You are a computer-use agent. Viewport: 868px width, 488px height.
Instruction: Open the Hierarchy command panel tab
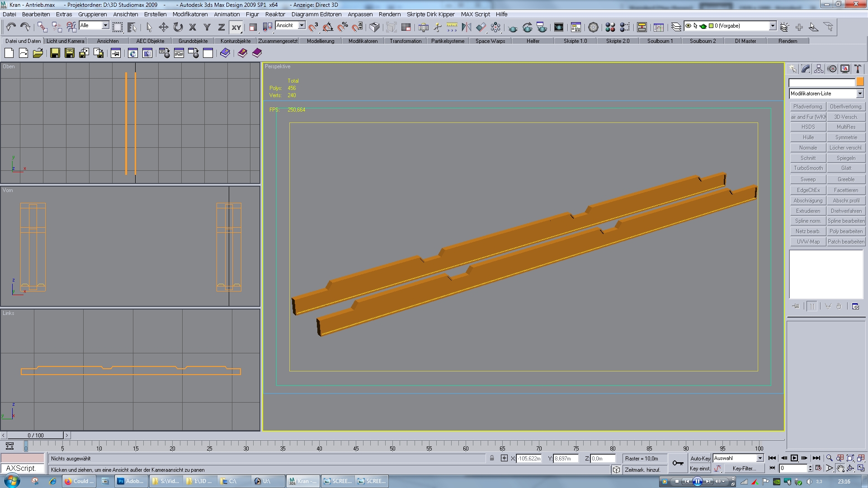819,69
